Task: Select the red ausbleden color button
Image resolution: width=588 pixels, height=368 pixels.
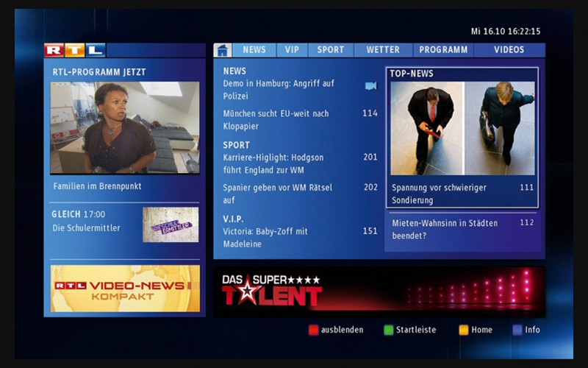Action: [313, 330]
